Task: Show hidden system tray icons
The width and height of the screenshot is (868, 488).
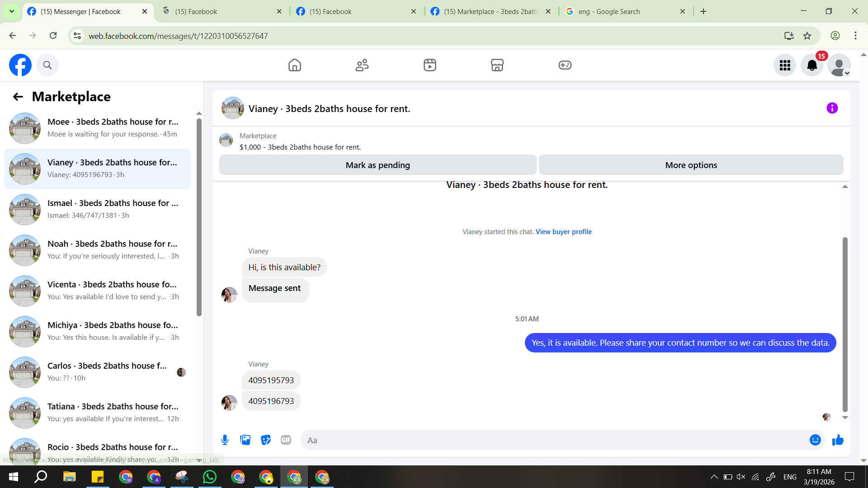Action: pyautogui.click(x=714, y=477)
